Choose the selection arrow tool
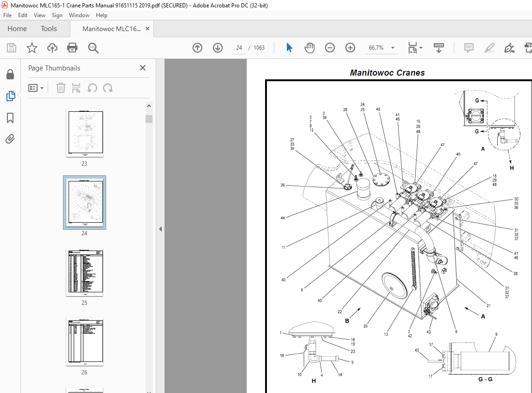The width and height of the screenshot is (532, 393). click(289, 48)
